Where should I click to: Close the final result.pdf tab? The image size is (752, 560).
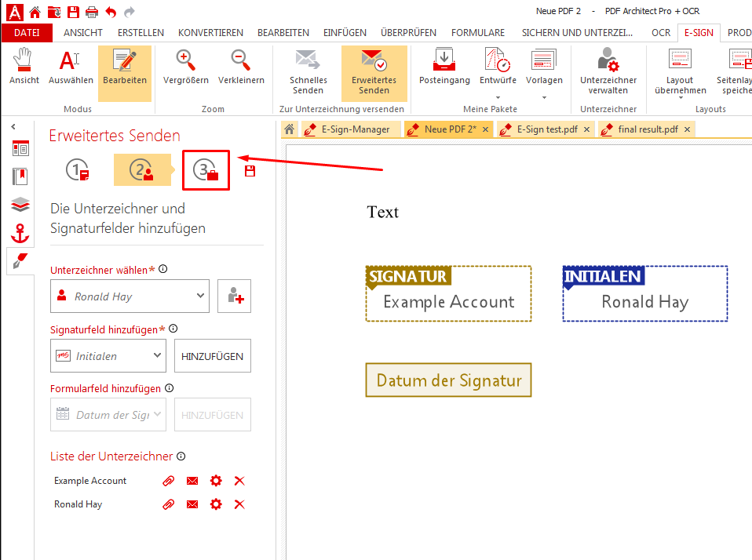coord(688,129)
